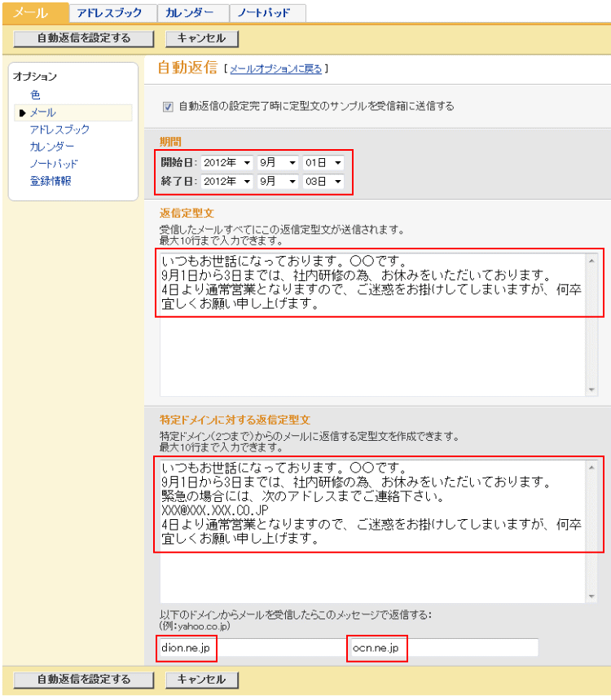Screen dimensions: 611x700
Task: Toggle the sample auto-reply send checkbox
Action: click(168, 106)
